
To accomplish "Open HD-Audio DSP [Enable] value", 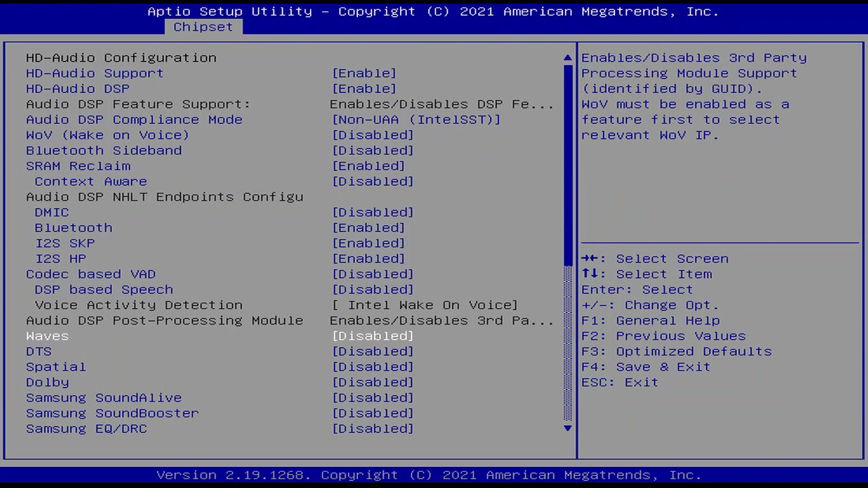I will tap(364, 89).
